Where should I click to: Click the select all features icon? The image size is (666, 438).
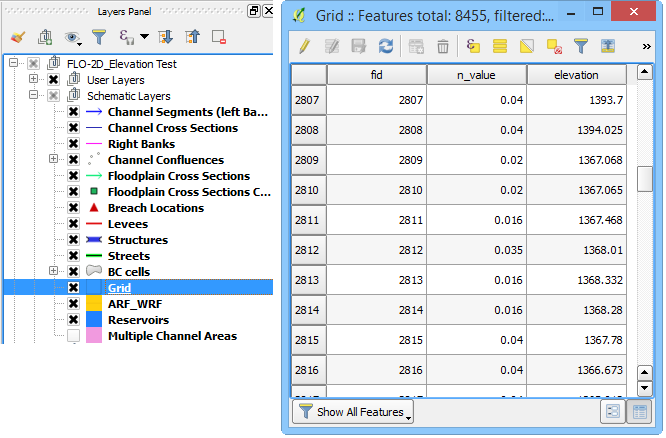pyautogui.click(x=500, y=46)
